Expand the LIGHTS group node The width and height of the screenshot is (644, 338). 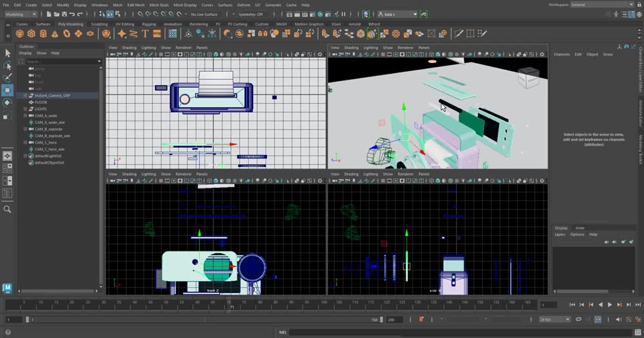pyautogui.click(x=25, y=109)
